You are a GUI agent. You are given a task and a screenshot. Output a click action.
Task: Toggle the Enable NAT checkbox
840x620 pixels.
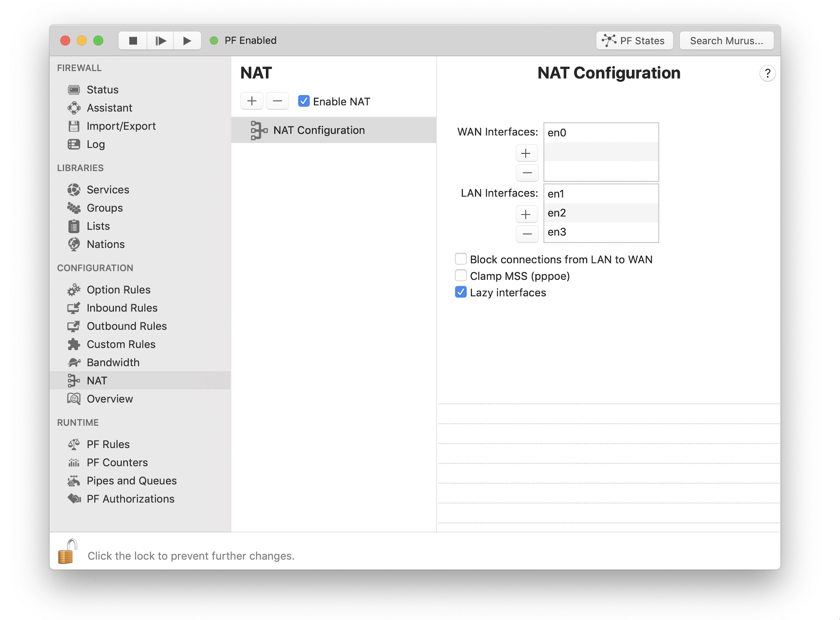point(304,101)
